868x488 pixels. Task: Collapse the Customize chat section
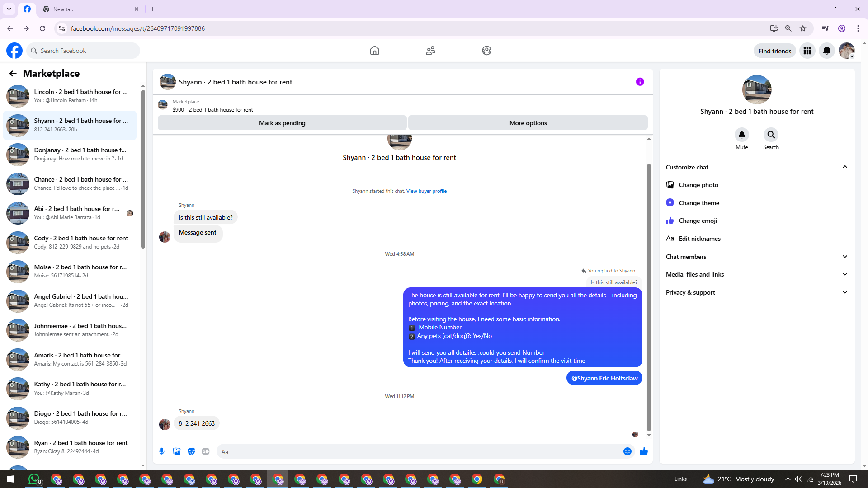(x=844, y=167)
